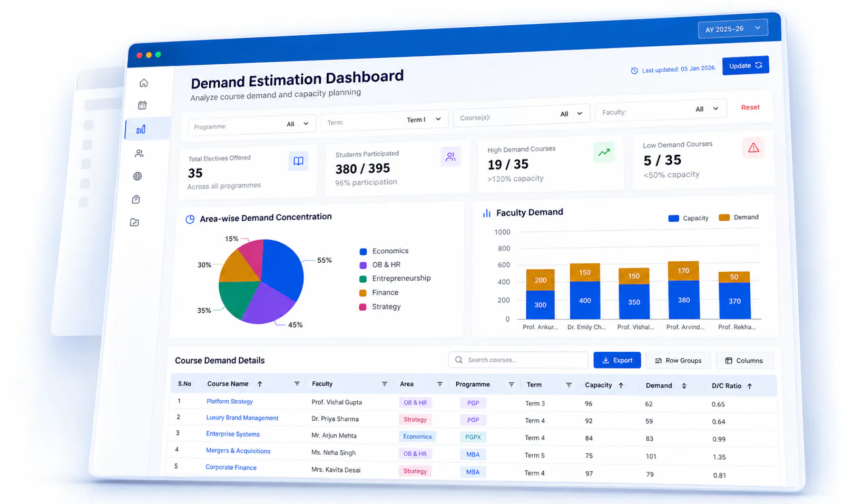Click the Search courses input field

518,360
